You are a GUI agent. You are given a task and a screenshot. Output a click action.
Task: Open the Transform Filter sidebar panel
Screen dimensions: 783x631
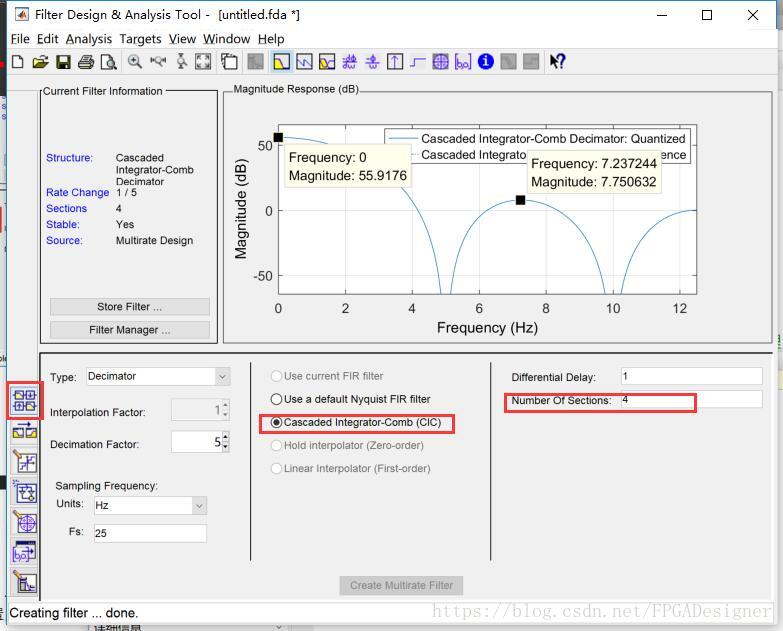(25, 431)
